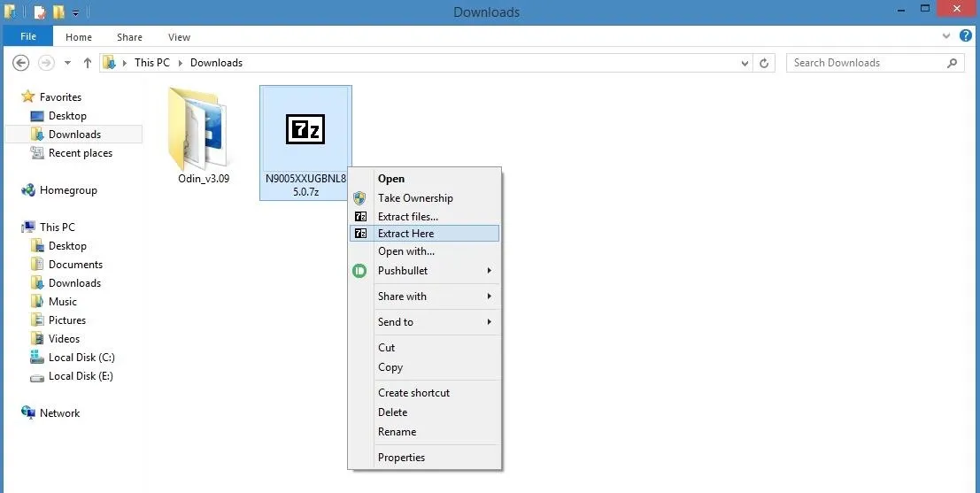Expand the Pushbullet submenu arrow

490,271
